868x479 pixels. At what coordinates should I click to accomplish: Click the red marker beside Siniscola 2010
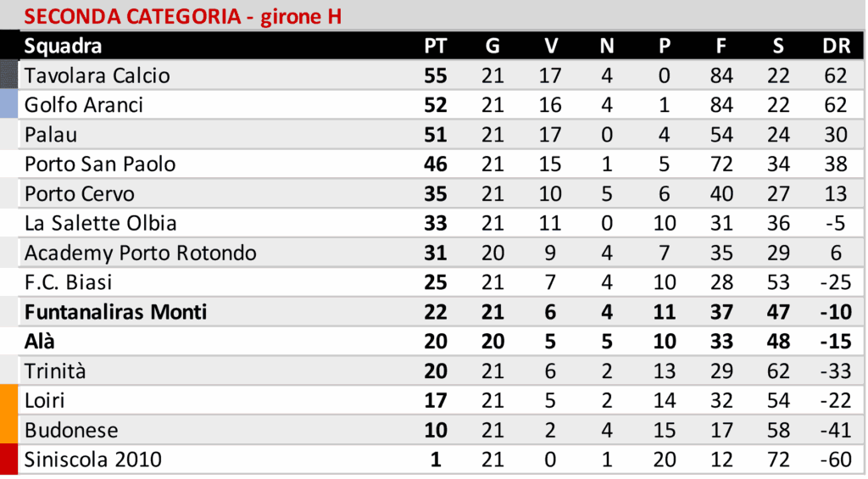(x=9, y=460)
